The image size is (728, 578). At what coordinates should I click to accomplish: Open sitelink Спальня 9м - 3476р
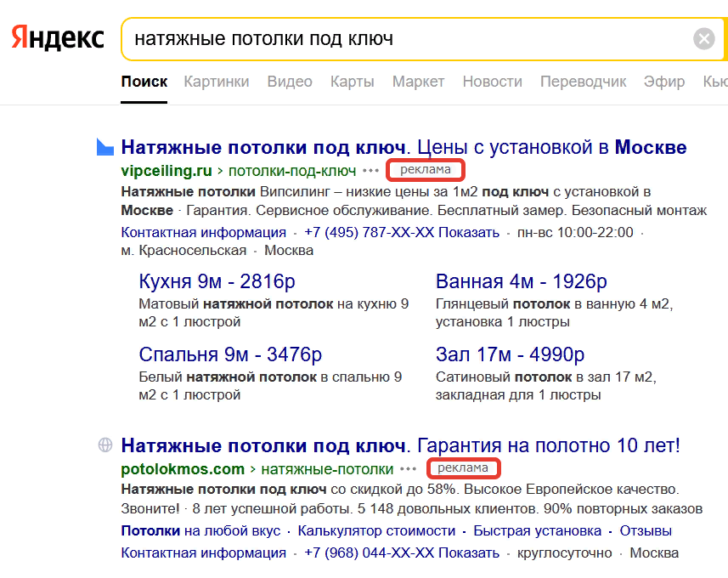point(230,355)
